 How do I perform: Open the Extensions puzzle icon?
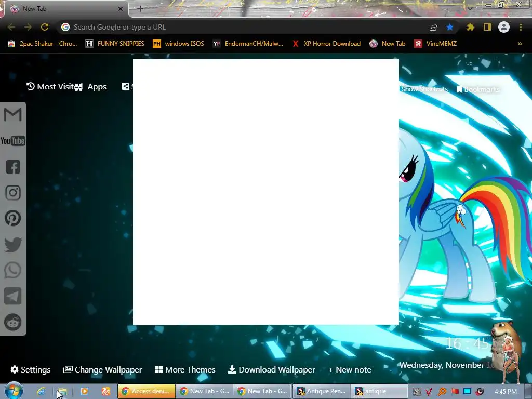point(471,27)
